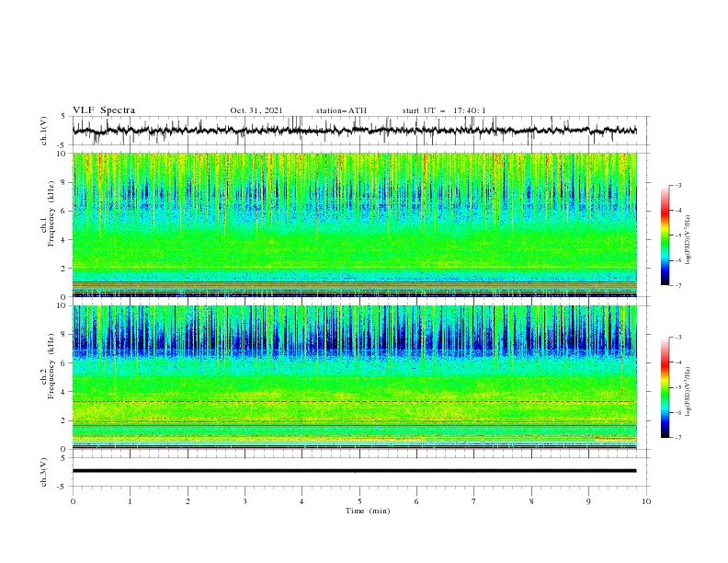Click time axis tick label "7"
Viewport: 728px width, 563px height.
coord(474,501)
